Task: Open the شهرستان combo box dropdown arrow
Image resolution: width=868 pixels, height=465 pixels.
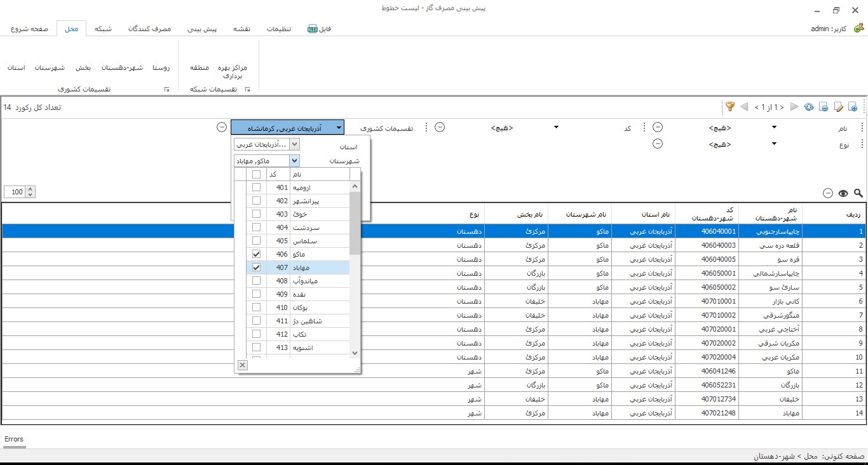Action: pos(294,161)
